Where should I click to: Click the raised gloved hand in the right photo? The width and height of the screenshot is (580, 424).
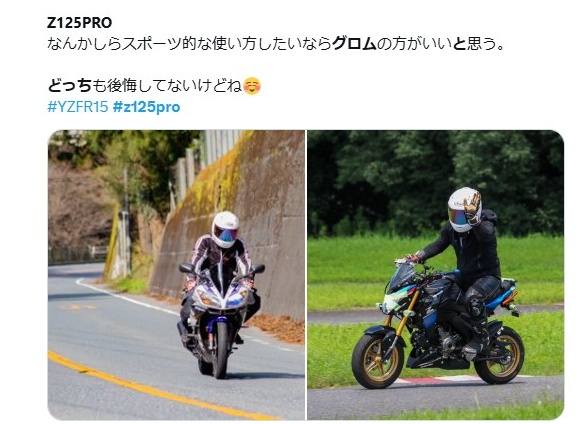472,205
